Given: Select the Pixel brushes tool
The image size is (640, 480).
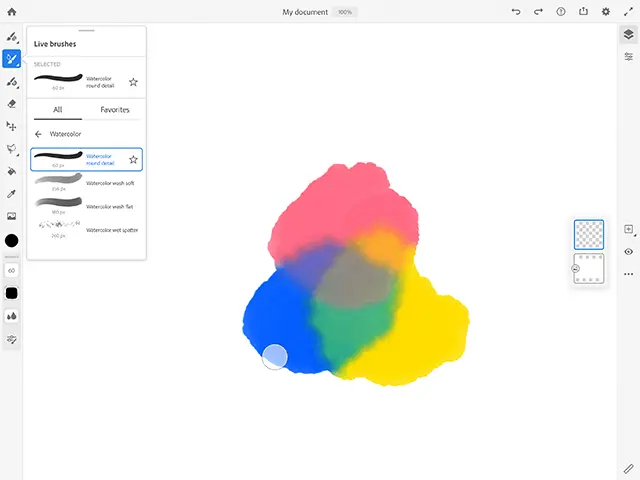Looking at the screenshot, I should coord(12,37).
